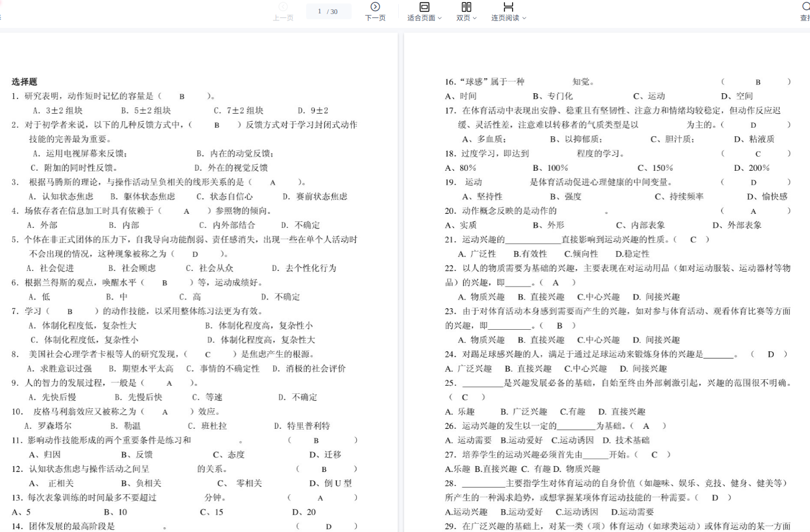810x532 pixels.
Task: Expand the 双页 dropdown chevron
Action: (x=475, y=19)
